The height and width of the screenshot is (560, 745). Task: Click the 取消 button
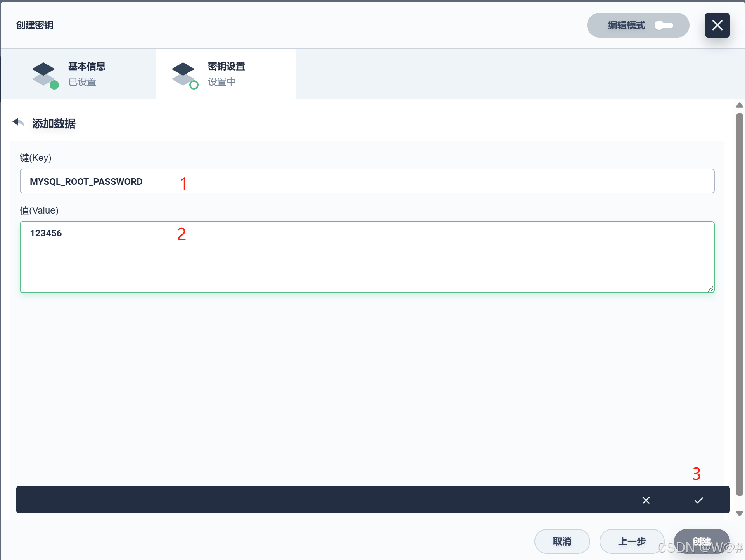pyautogui.click(x=562, y=541)
